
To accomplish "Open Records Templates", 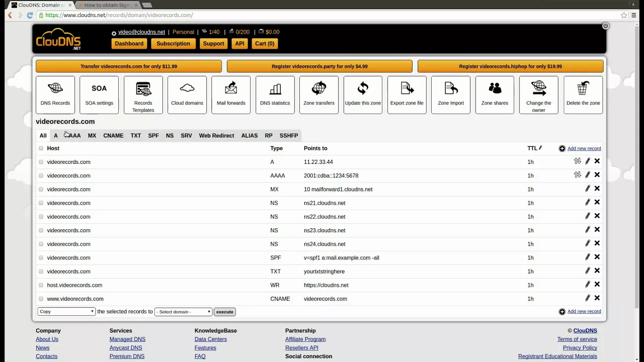I will [143, 95].
